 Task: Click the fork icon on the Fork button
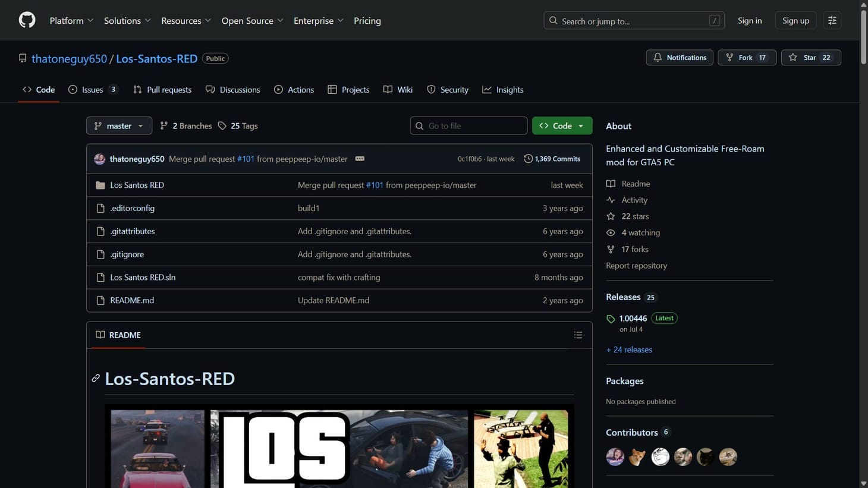729,58
